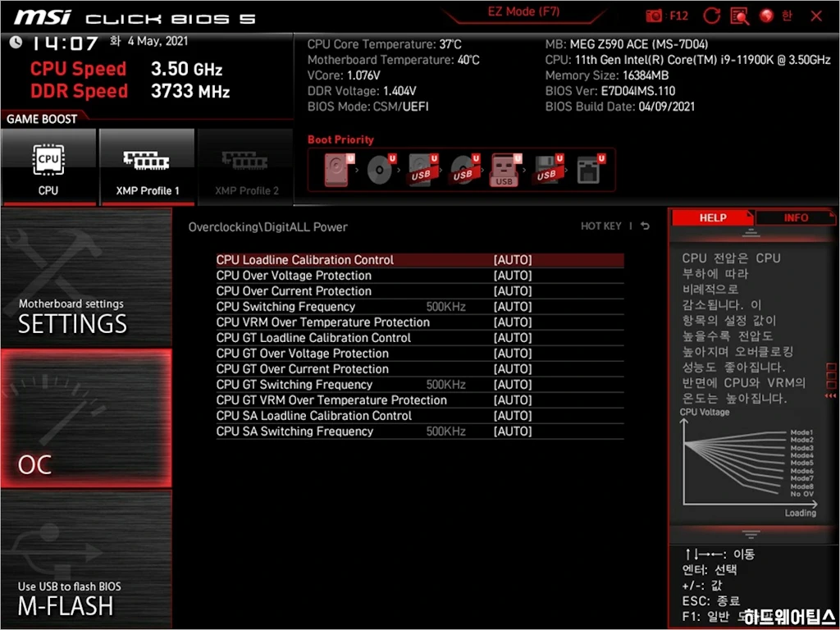The image size is (840, 630).
Task: Open the search magnifier icon in top bar
Action: [x=740, y=16]
